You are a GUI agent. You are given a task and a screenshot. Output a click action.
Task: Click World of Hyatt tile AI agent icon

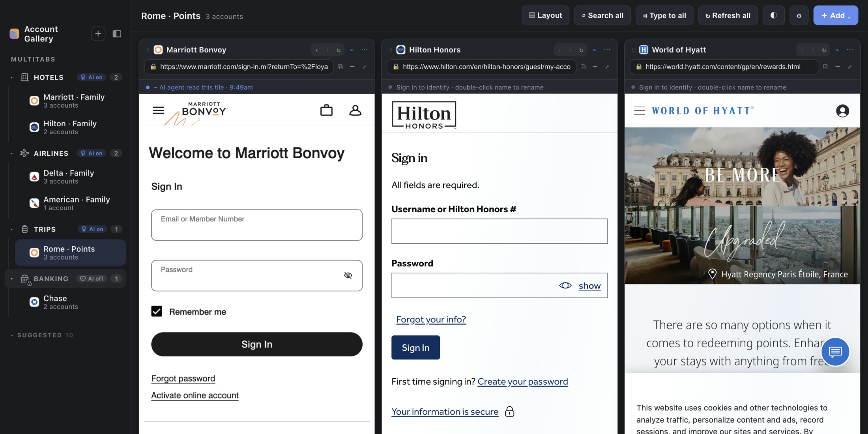[837, 50]
